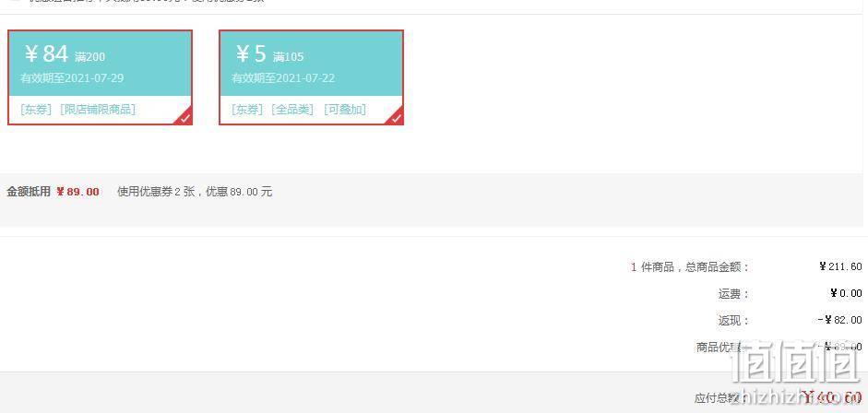Click expiry date 2021-07-22 on second coupon

coord(305,78)
